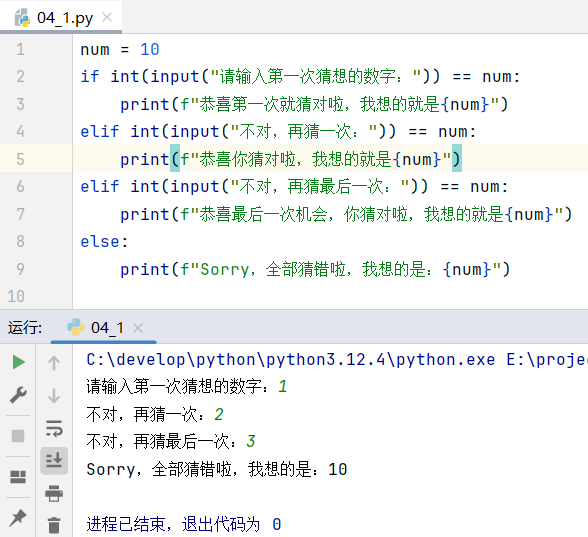Image resolution: width=588 pixels, height=537 pixels.
Task: Close the 04_1.py editor tab
Action: 107,17
